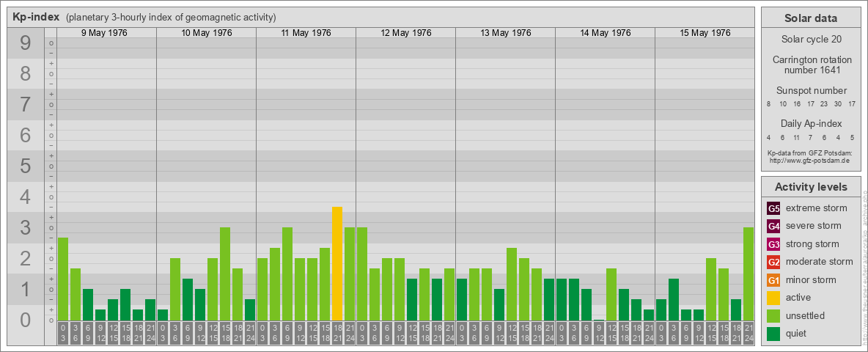Click the G5 extreme storm legend icon
This screenshot has width=868, height=352.
773,209
